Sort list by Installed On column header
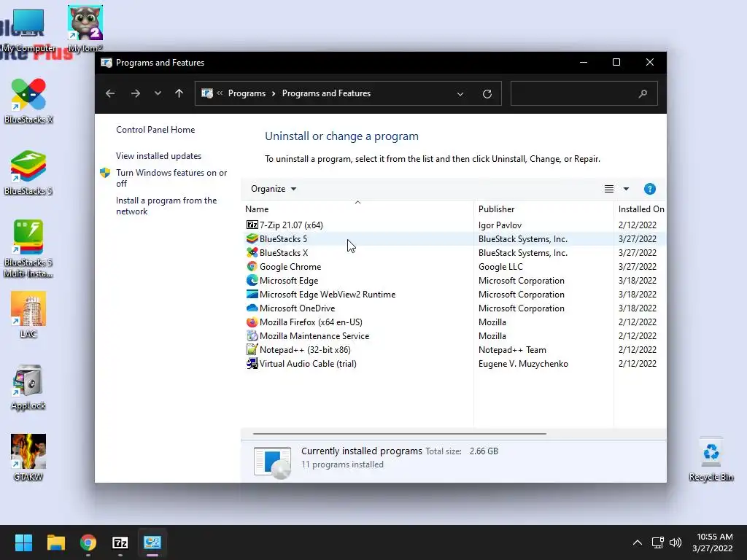The width and height of the screenshot is (747, 560). coord(641,209)
